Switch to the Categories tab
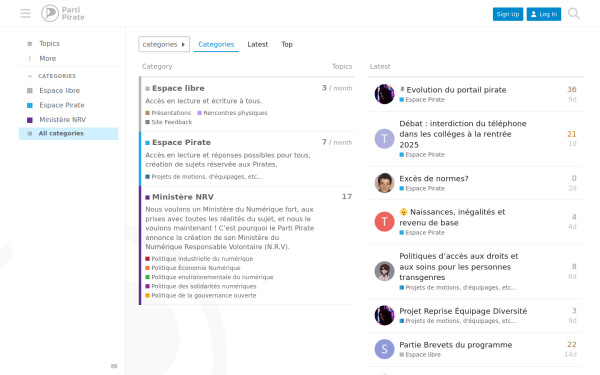 pyautogui.click(x=216, y=44)
